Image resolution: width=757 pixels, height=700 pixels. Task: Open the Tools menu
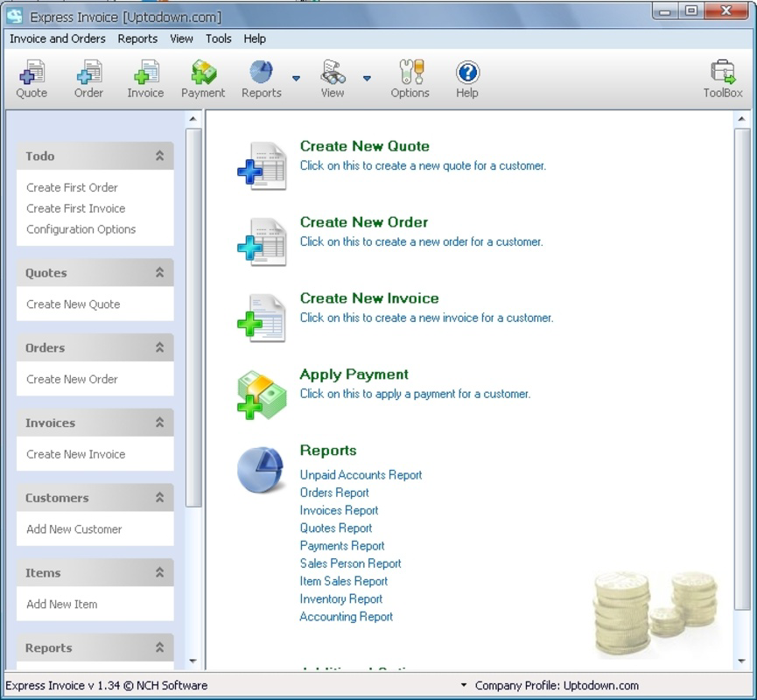218,39
